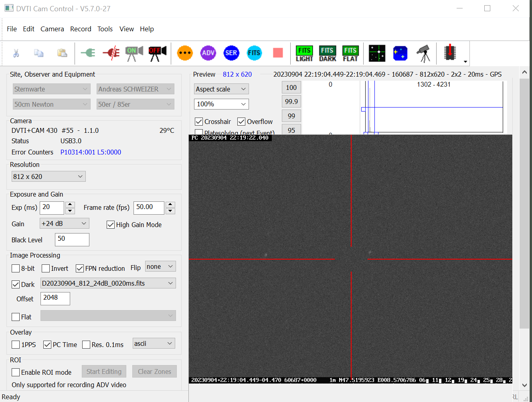The height and width of the screenshot is (402, 532).
Task: Uncheck High Gain Mode
Action: click(x=111, y=225)
